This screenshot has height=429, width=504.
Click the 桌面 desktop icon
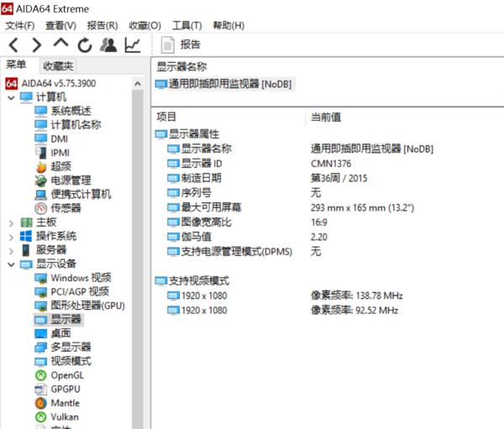click(x=41, y=333)
